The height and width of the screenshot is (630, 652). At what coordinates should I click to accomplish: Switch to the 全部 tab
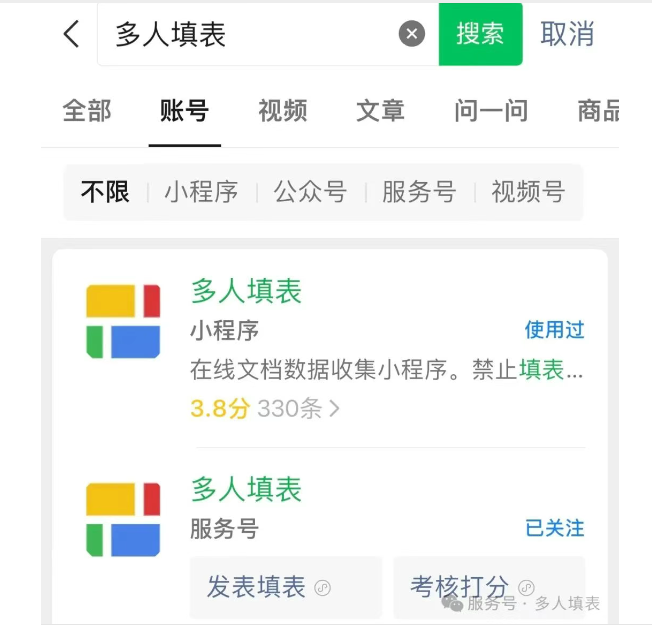[x=87, y=111]
